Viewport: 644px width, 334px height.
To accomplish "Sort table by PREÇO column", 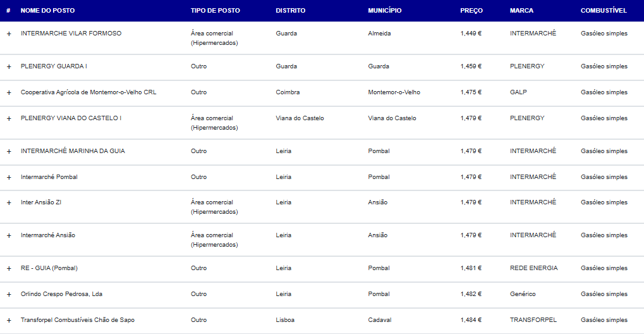I will (x=471, y=11).
